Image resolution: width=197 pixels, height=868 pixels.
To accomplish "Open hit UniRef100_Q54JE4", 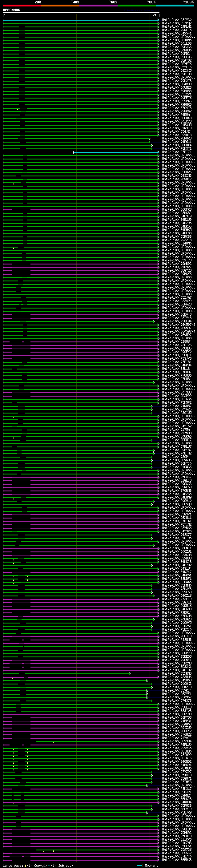I will [176, 132].
